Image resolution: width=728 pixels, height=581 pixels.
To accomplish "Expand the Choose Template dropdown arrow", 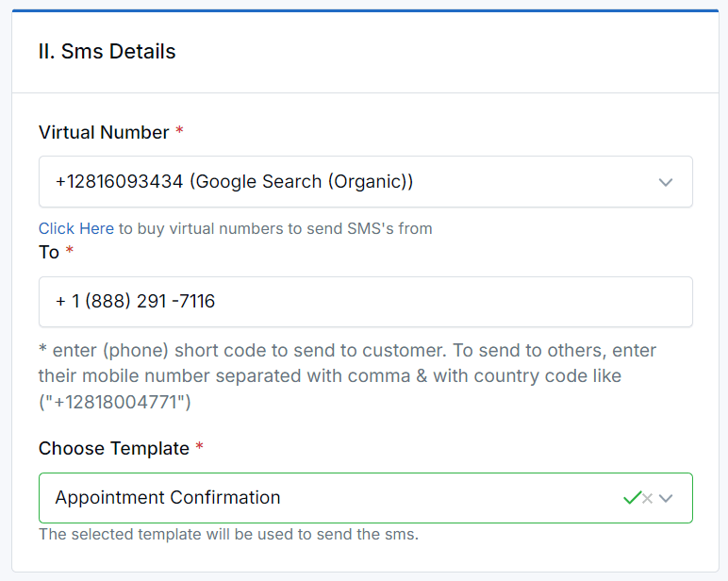I will coord(666,498).
